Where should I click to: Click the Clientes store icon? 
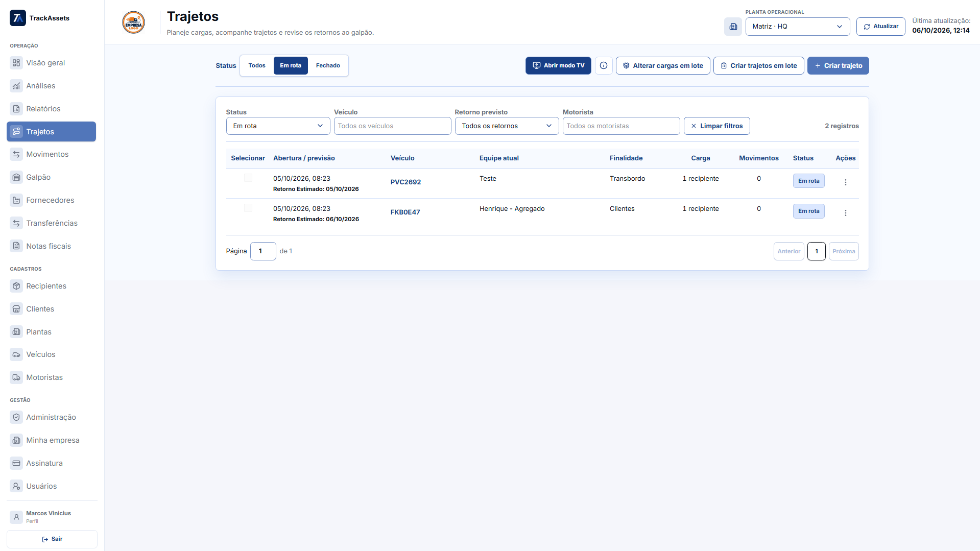(16, 309)
